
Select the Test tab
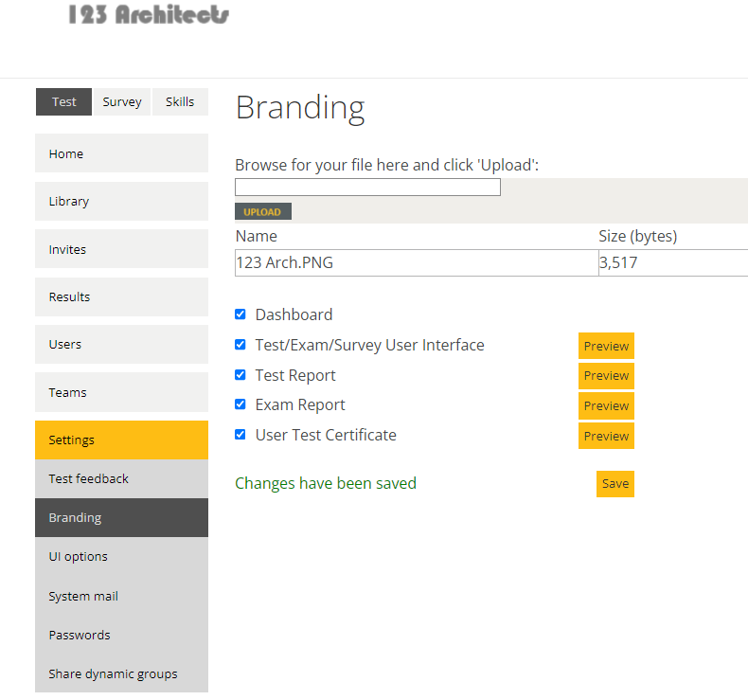[x=64, y=101]
